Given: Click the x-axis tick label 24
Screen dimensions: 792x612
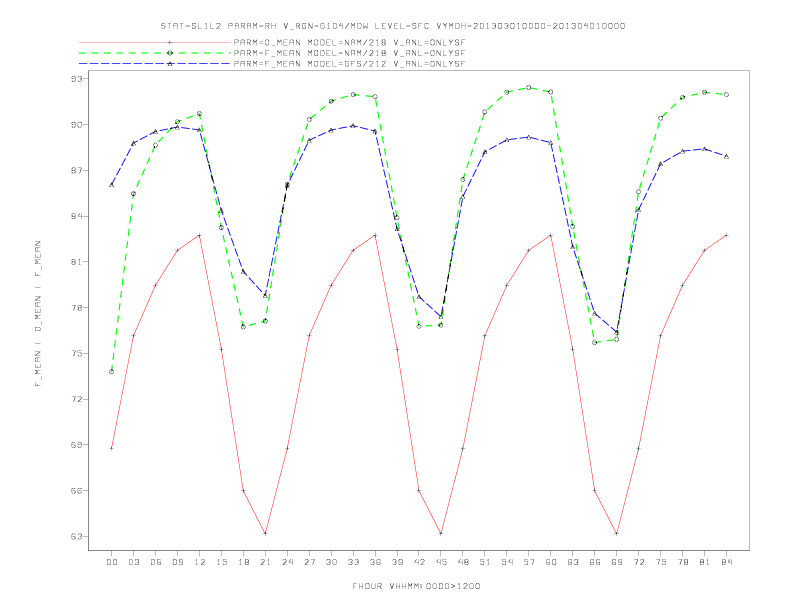Looking at the screenshot, I should pos(287,562).
